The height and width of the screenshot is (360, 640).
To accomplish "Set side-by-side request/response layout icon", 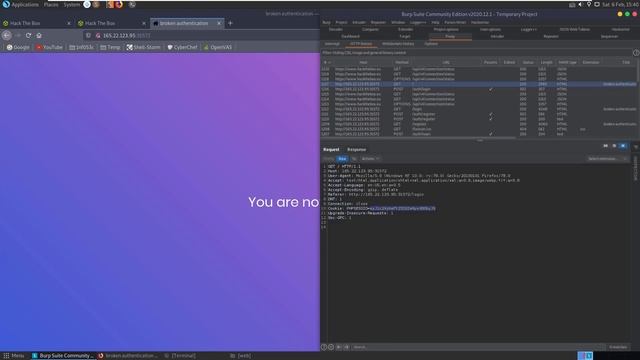I will (606, 146).
